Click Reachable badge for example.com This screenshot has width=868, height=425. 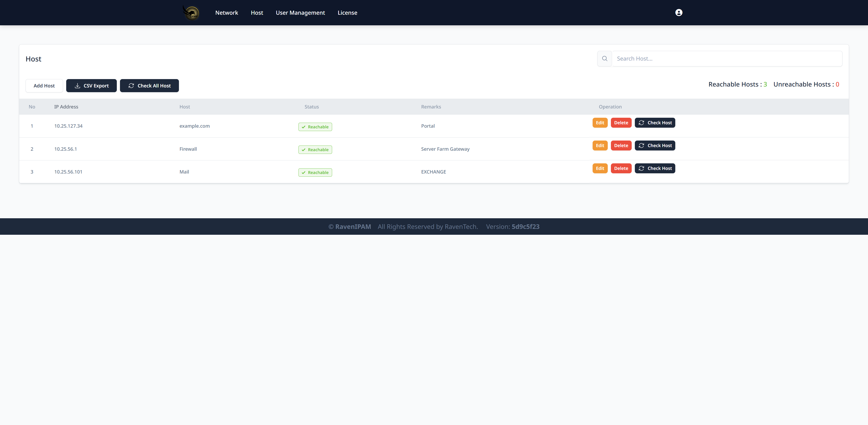tap(315, 127)
